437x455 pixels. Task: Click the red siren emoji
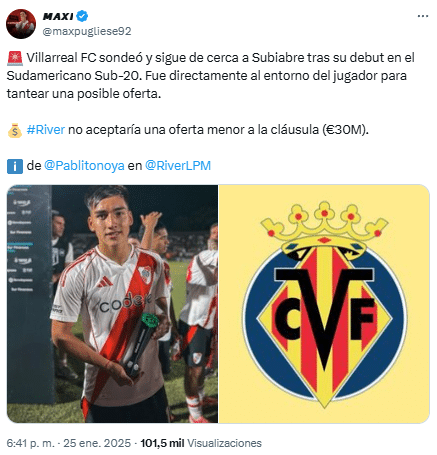(x=15, y=58)
